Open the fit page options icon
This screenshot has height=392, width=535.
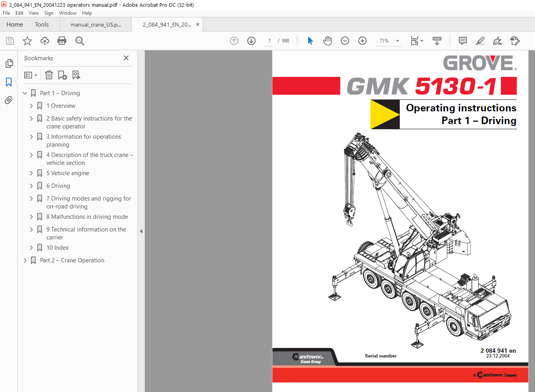[417, 41]
